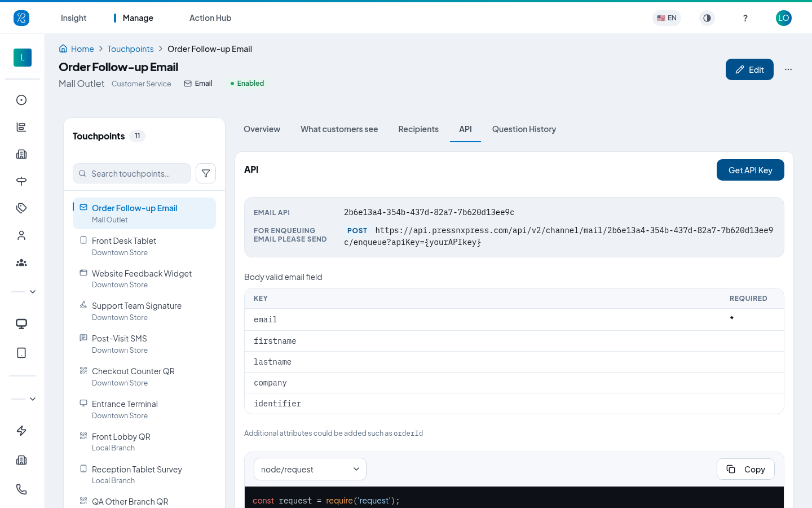Click the circle dot sidebar icon
812x508 pixels.
[21, 100]
